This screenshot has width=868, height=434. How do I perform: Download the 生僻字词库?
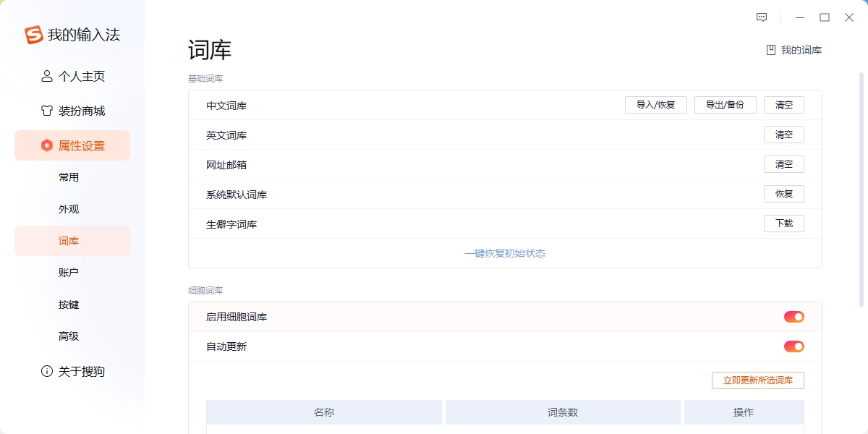coord(784,223)
